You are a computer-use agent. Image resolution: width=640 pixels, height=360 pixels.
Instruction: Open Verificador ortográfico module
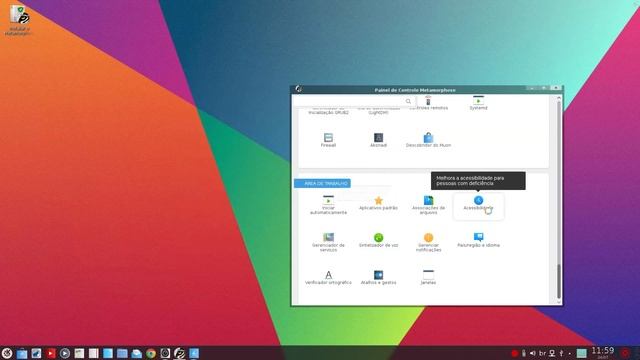point(328,278)
